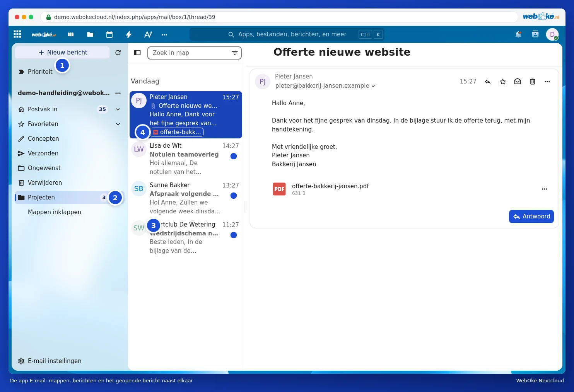Toggle the navigation sidebar panel icon
The width and height of the screenshot is (574, 392).
point(137,53)
